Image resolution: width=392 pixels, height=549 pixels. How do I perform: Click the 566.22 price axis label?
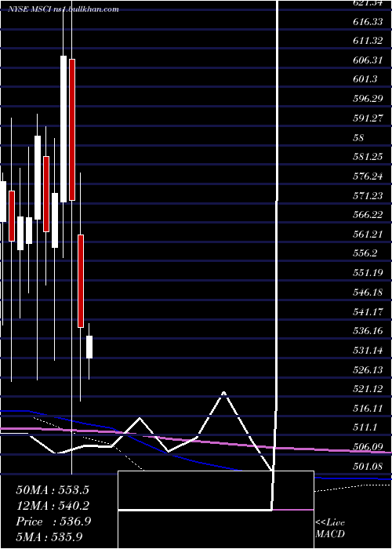click(x=368, y=215)
